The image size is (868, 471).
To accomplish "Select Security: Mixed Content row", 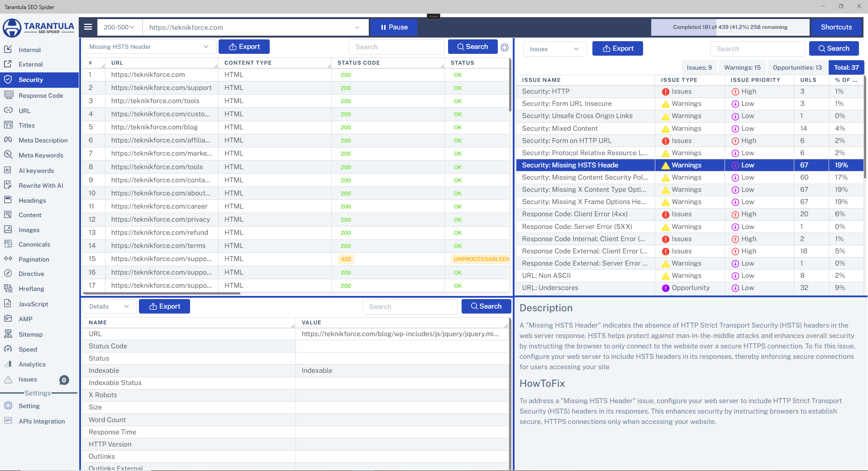I will click(x=690, y=128).
